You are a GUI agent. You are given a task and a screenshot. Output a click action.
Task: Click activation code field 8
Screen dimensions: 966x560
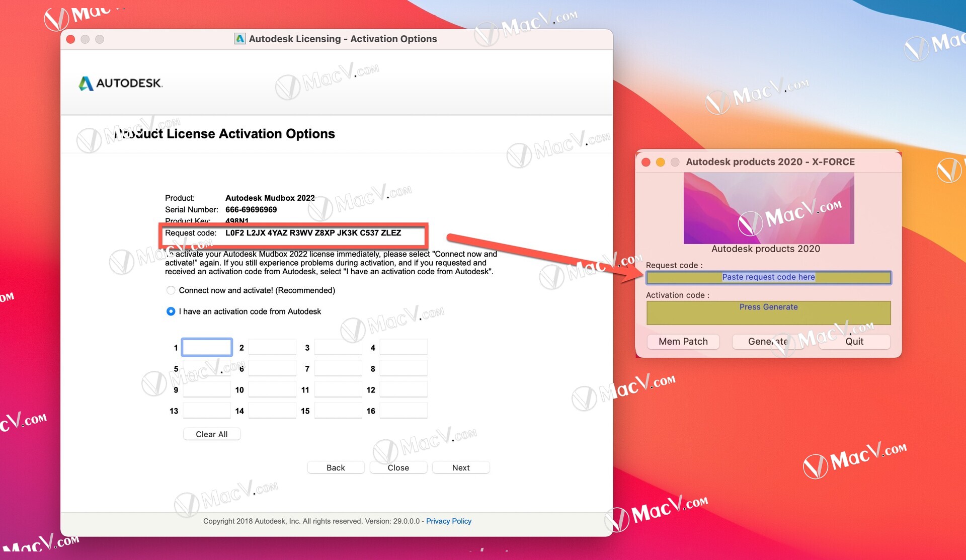(404, 368)
